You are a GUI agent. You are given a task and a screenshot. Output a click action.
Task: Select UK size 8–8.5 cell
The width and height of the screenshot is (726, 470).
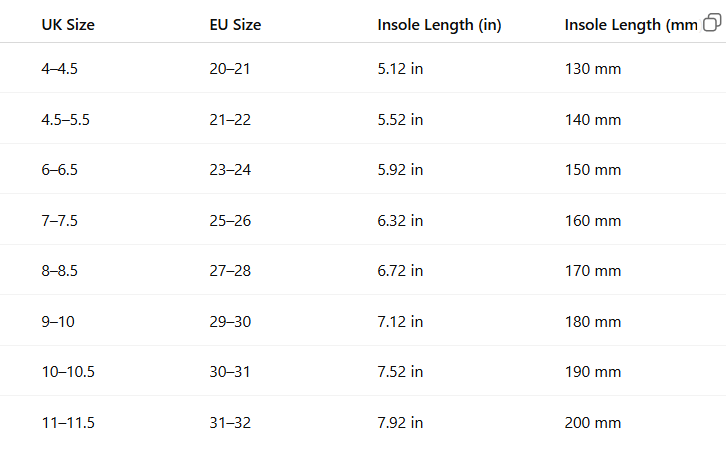tap(59, 270)
